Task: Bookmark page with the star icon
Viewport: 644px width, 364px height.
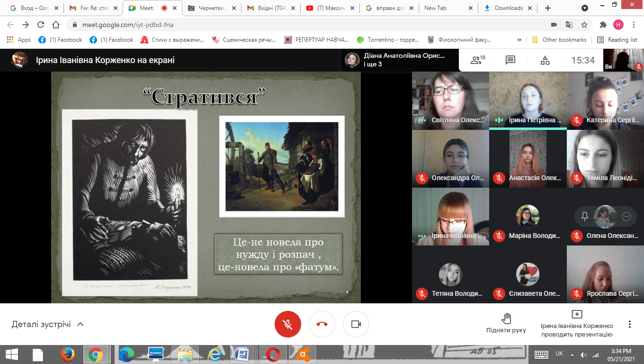Action: pyautogui.click(x=584, y=25)
